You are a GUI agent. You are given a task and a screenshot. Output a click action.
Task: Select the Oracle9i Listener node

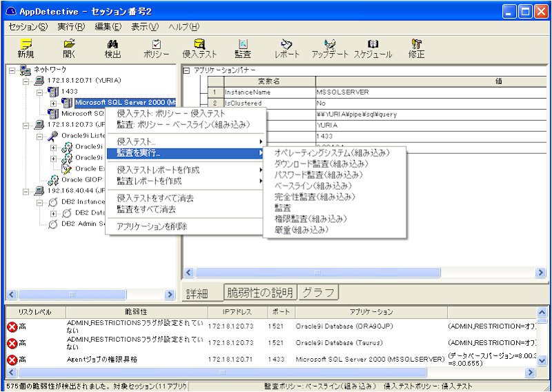click(x=83, y=135)
